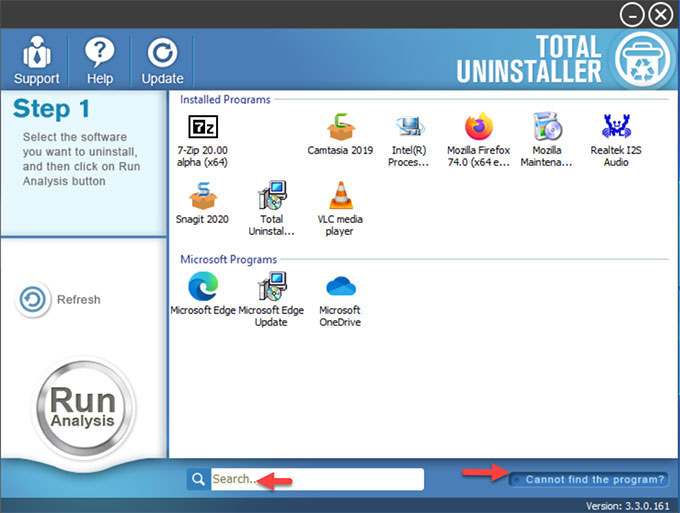The width and height of the screenshot is (680, 513).
Task: Open the Support section
Action: point(36,60)
